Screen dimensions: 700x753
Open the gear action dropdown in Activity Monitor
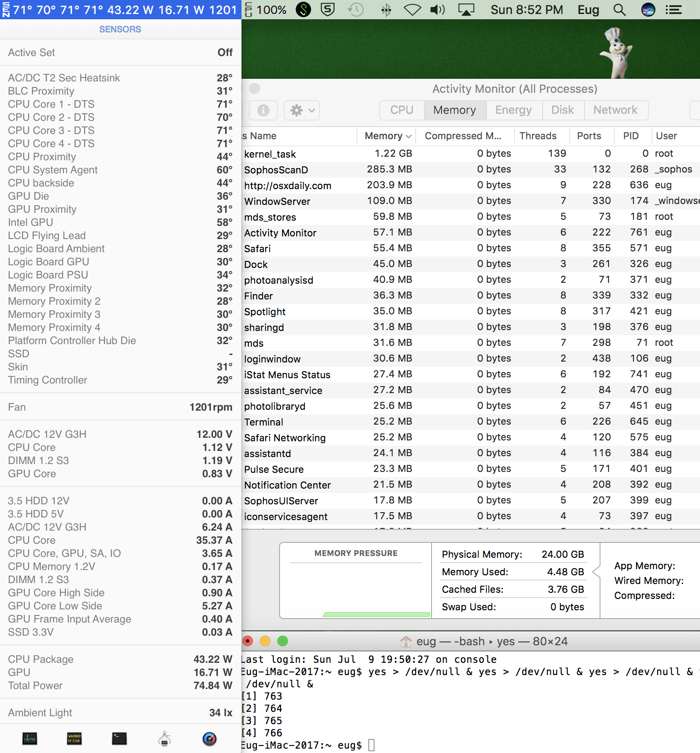[302, 110]
